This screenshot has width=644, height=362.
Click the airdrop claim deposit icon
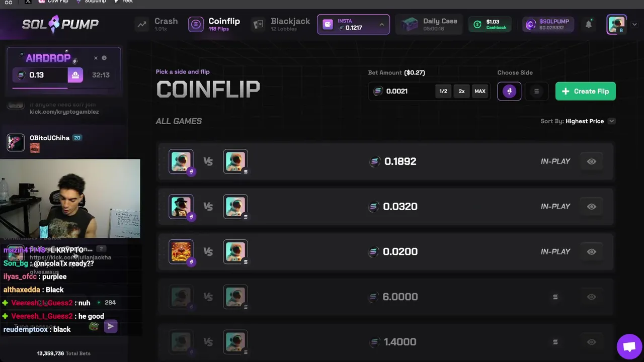(x=75, y=75)
